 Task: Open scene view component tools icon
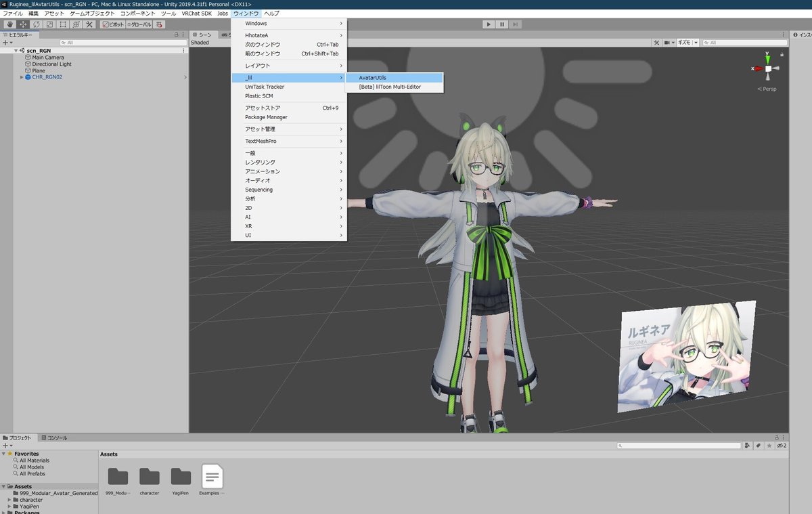656,42
